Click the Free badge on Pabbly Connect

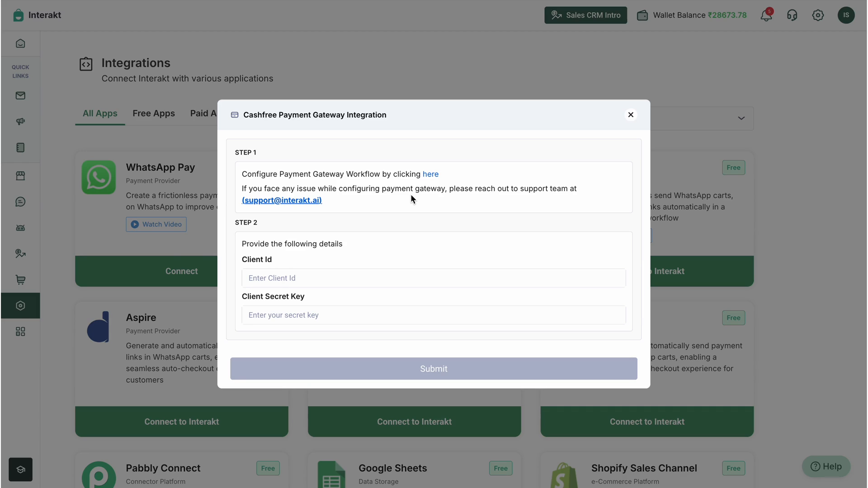(x=268, y=468)
